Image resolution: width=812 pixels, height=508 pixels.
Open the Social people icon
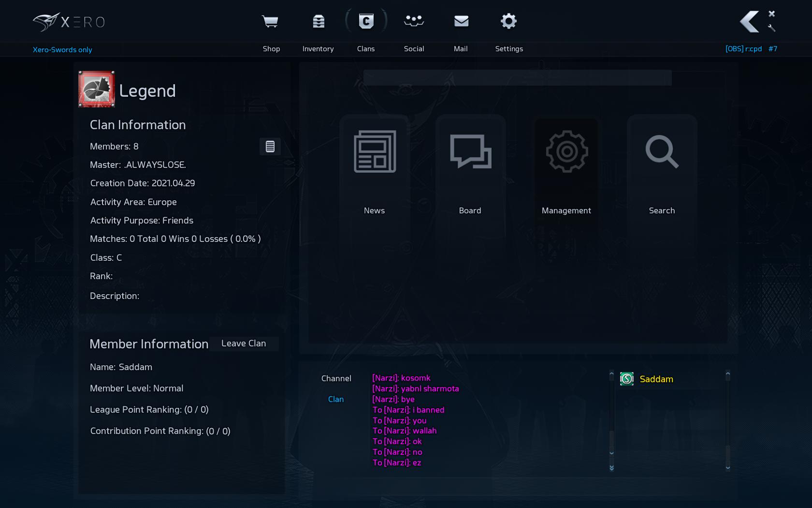414,21
